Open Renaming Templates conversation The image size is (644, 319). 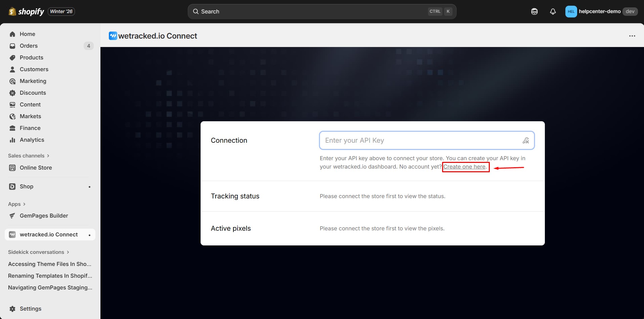[x=50, y=276]
